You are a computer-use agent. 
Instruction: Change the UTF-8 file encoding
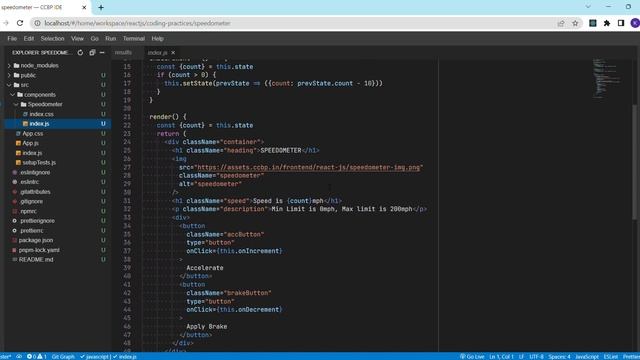coord(536,356)
